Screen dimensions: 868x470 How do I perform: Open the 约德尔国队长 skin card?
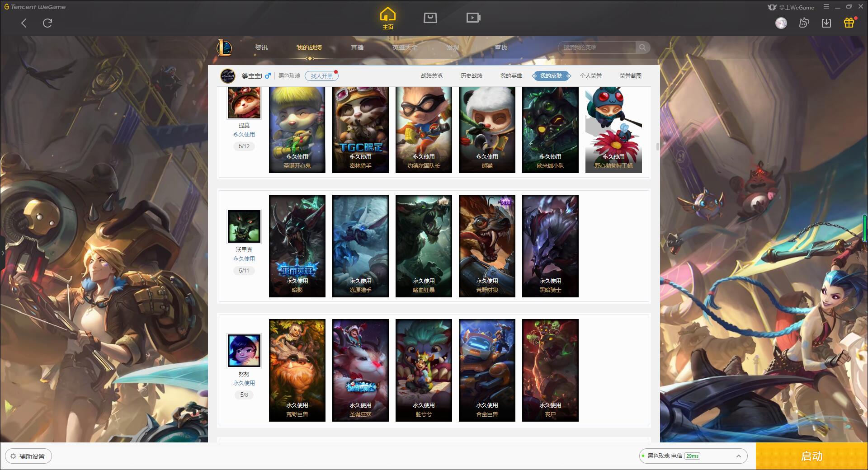pos(424,130)
